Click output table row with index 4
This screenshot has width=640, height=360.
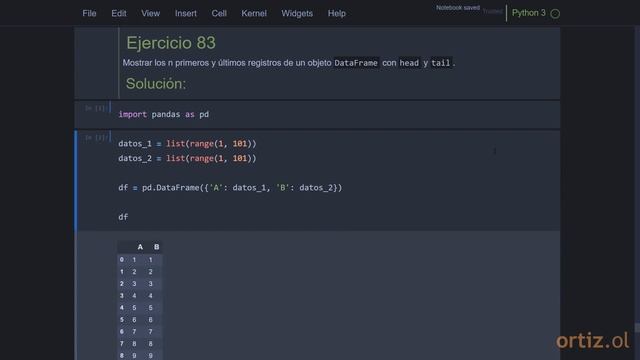(140, 308)
